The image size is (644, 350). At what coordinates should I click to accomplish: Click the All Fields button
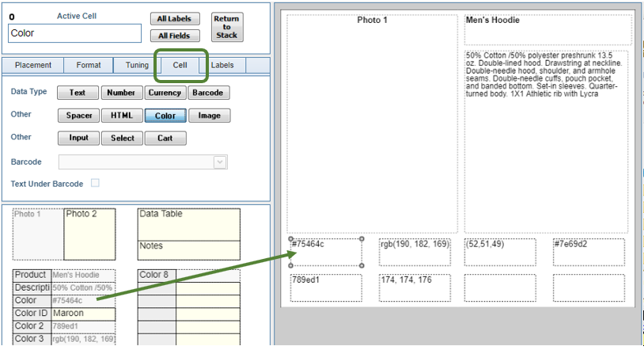174,36
